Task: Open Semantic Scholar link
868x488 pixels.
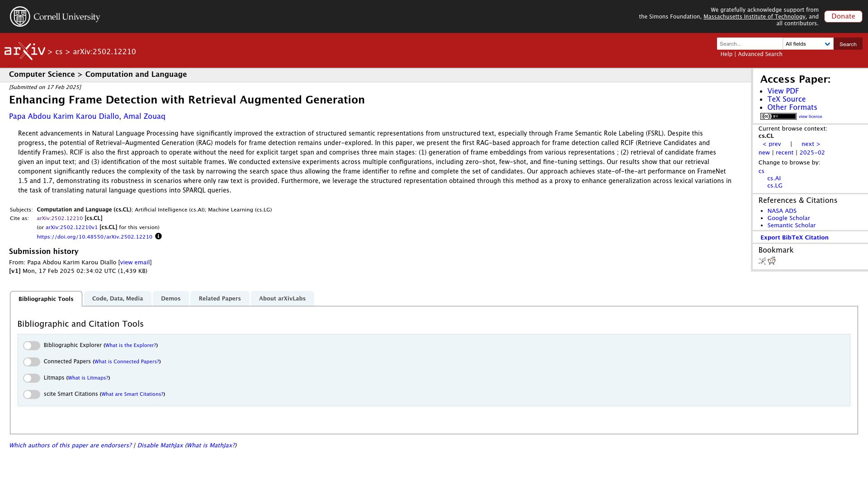Action: (x=791, y=225)
